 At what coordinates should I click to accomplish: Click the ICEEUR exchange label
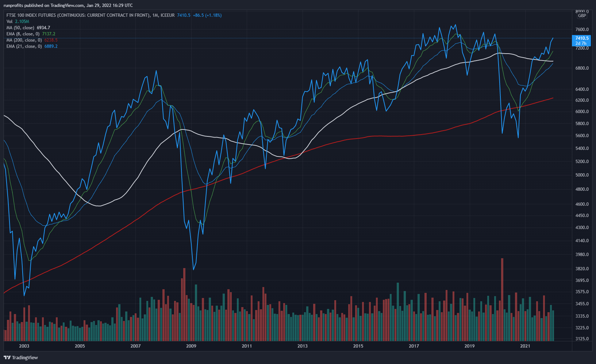tap(168, 15)
